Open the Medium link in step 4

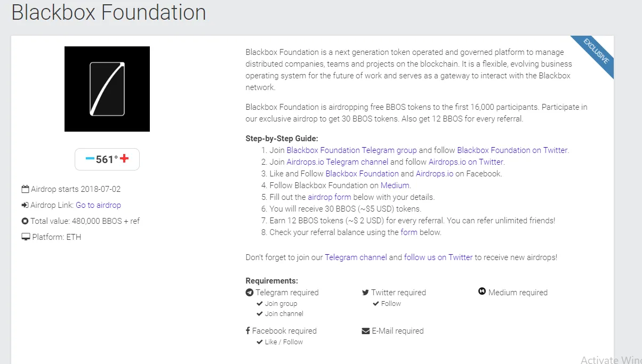point(395,185)
